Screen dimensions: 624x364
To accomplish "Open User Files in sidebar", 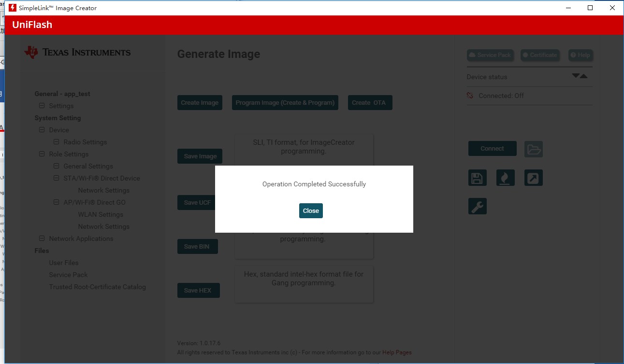I will 63,263.
